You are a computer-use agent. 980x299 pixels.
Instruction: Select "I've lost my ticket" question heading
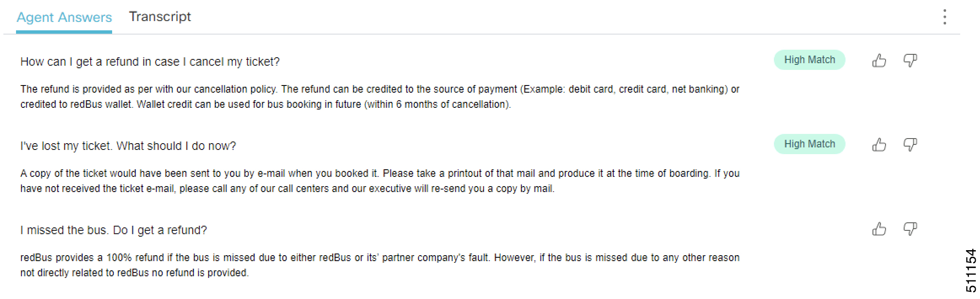(x=128, y=146)
